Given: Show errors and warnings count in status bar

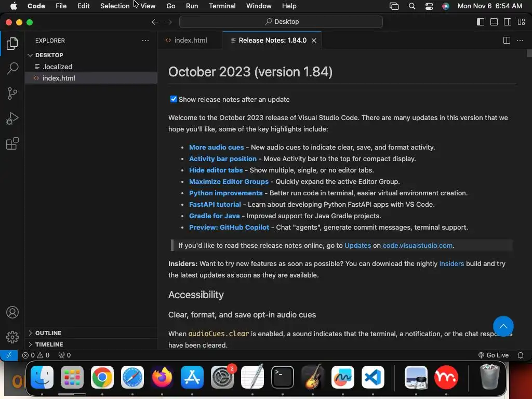Looking at the screenshot, I should (x=36, y=355).
